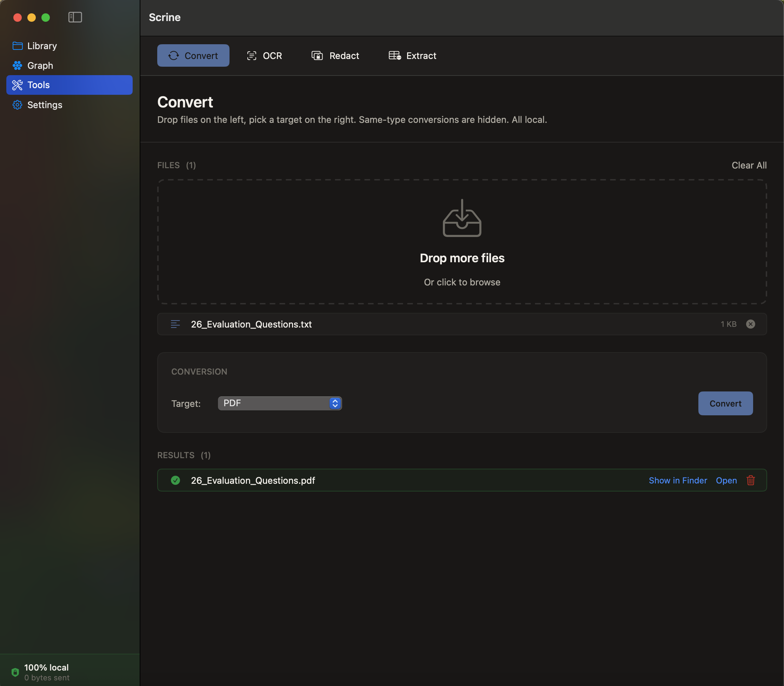Viewport: 784px width, 686px height.
Task: Switch to the Convert tab
Action: (x=193, y=55)
